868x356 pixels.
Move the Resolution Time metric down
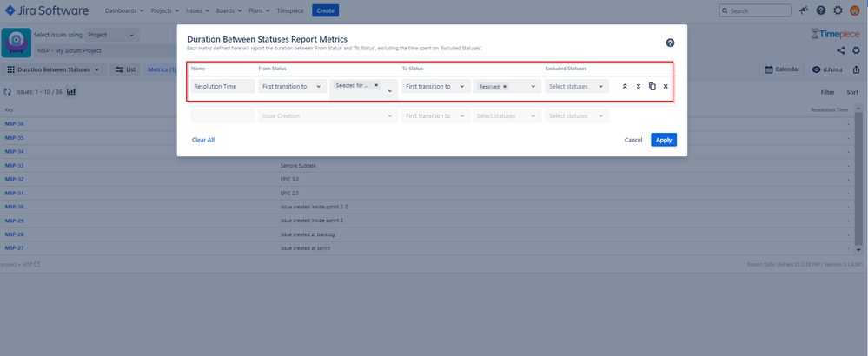tap(639, 86)
